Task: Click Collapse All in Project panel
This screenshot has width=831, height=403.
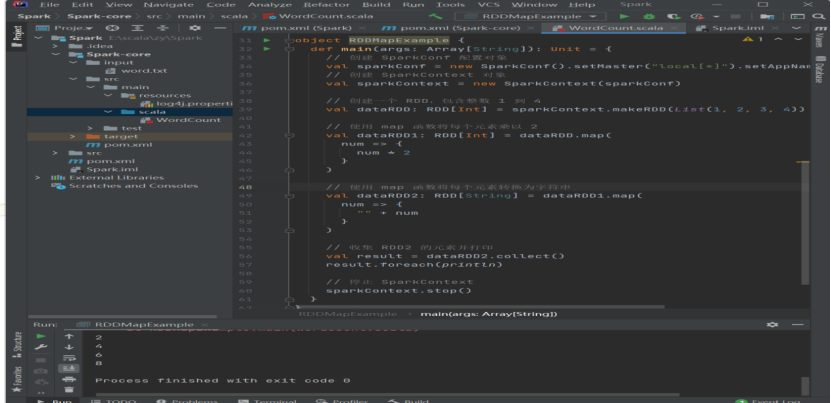Action: tap(163, 28)
